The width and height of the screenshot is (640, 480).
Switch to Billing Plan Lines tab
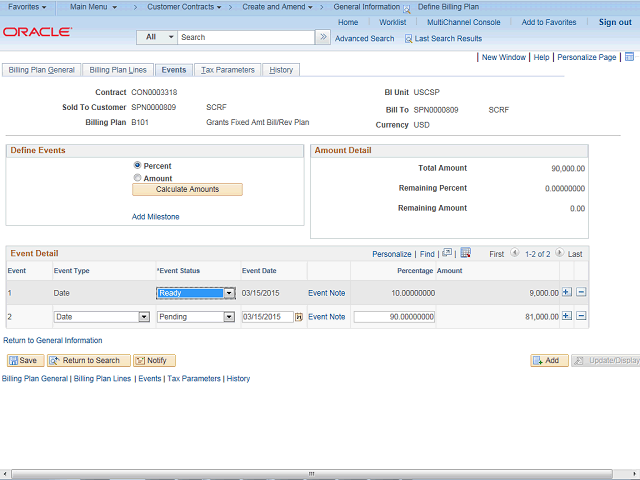tap(118, 70)
